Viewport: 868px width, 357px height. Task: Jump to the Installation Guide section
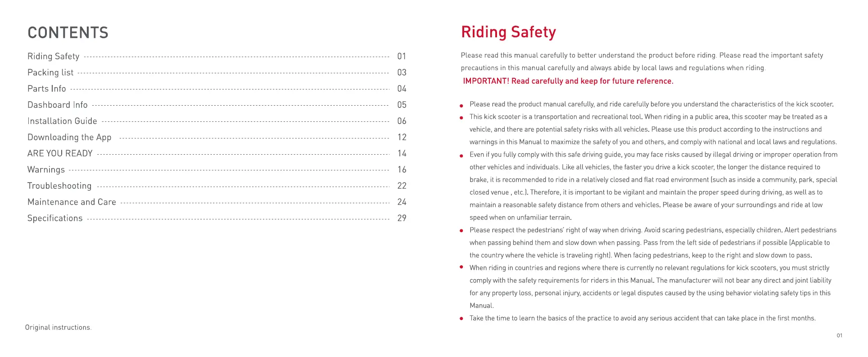click(x=62, y=121)
